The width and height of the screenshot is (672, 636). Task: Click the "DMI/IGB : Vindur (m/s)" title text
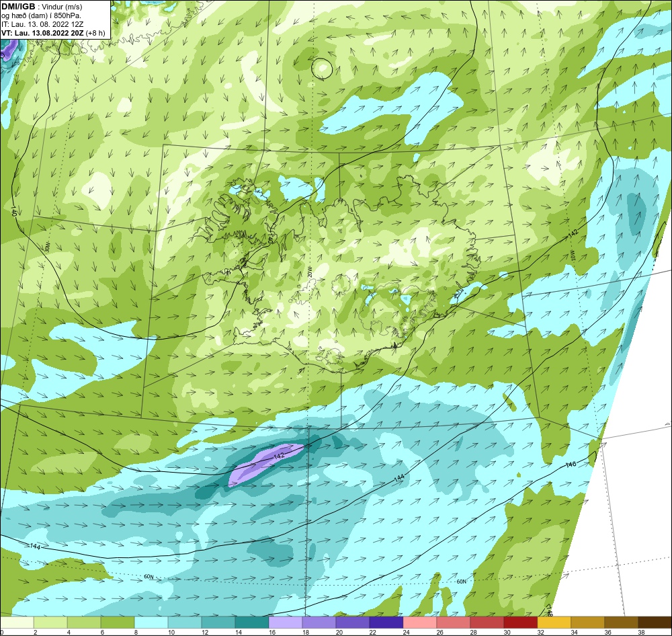(42, 7)
